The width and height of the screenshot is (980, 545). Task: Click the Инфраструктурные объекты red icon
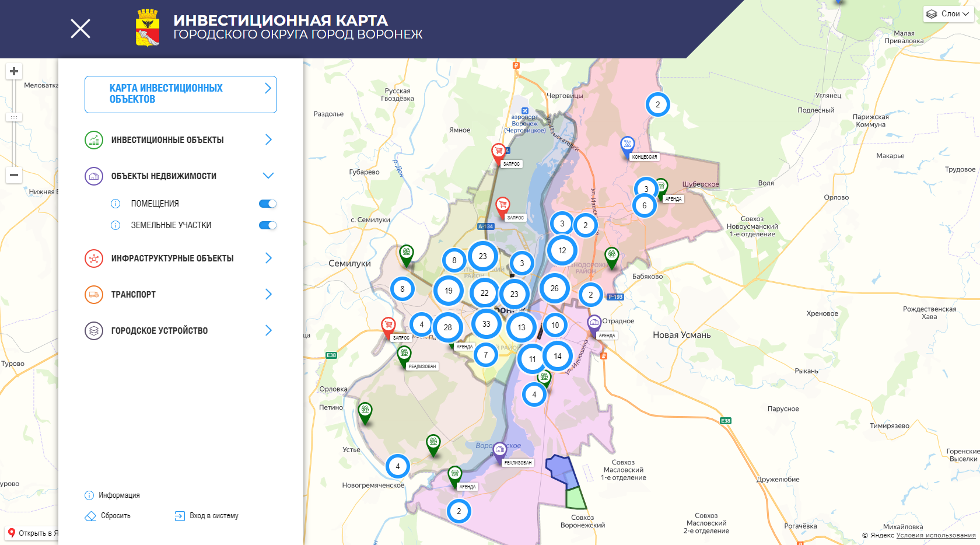94,258
